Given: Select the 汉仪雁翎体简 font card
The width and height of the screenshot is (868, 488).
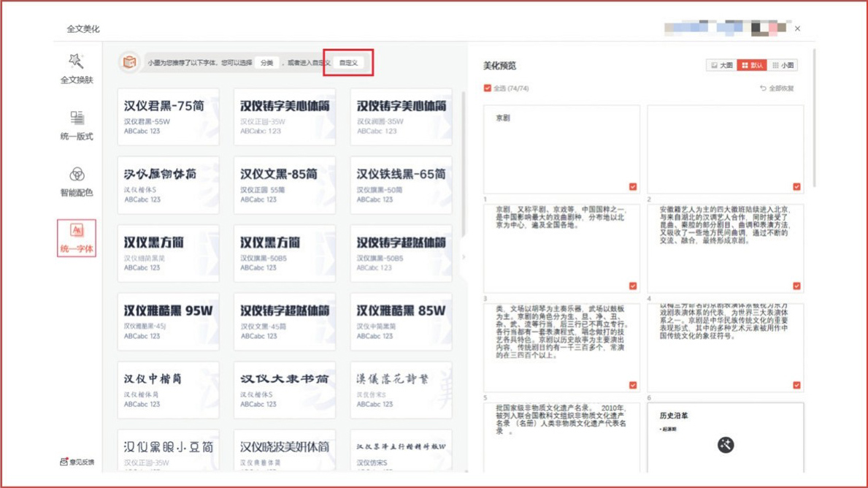Looking at the screenshot, I should (169, 185).
